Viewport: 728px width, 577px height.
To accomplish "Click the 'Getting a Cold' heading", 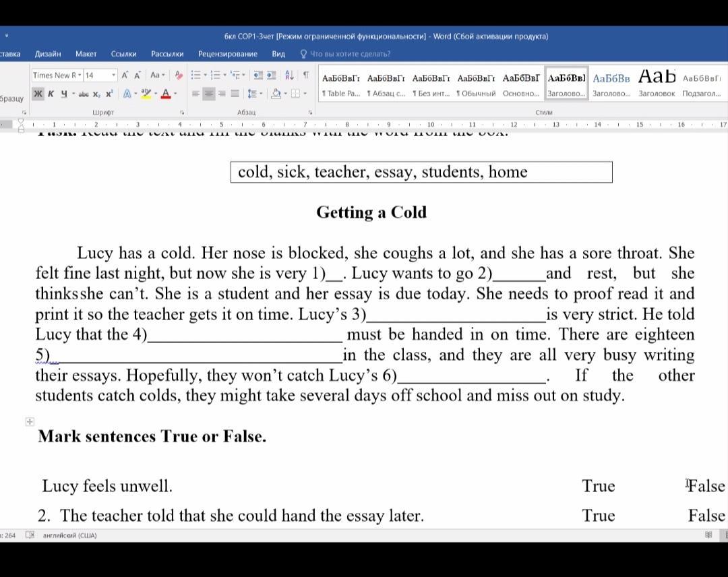I will [371, 212].
